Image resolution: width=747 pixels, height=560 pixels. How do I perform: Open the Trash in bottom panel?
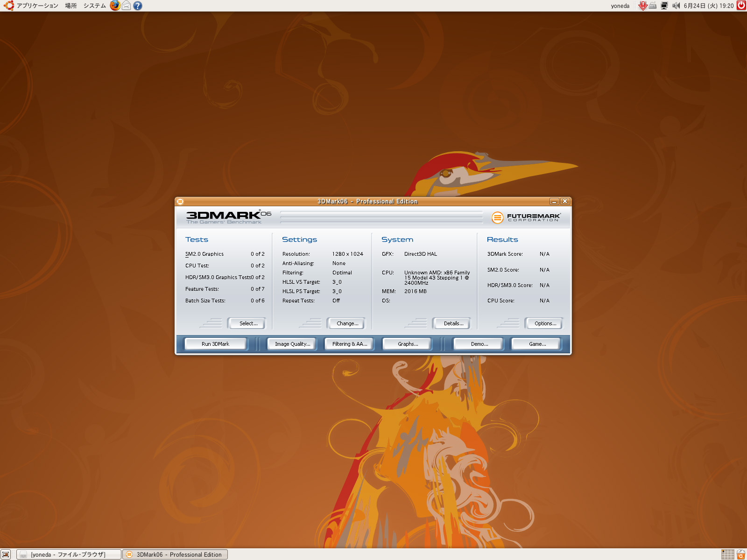[741, 554]
